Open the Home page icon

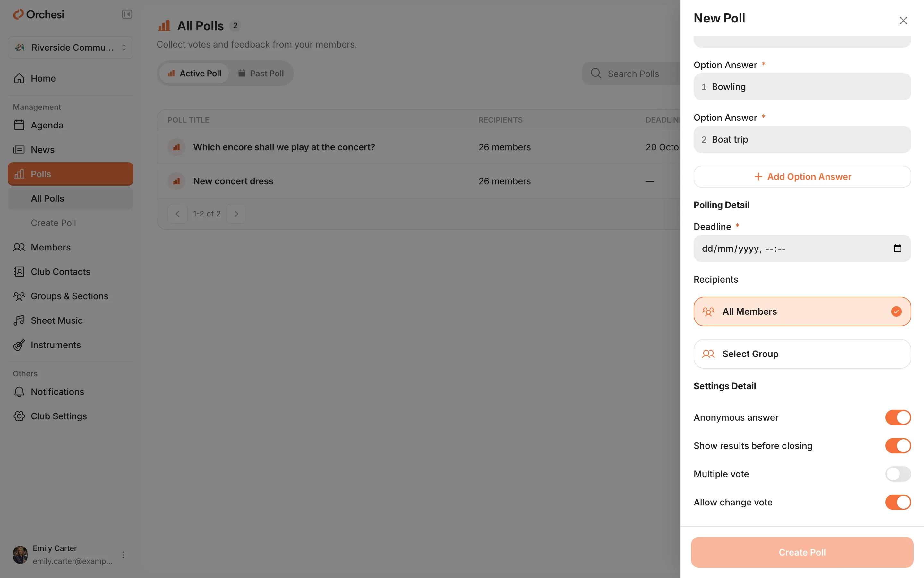click(19, 78)
